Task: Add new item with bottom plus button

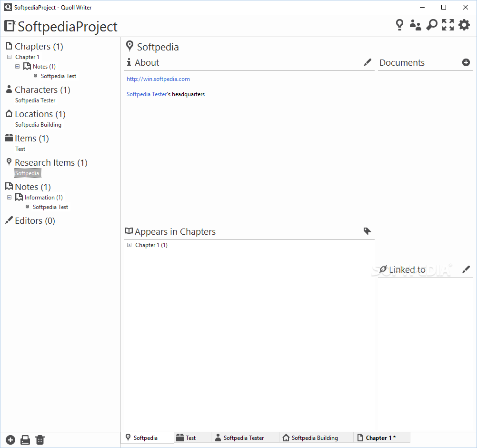Action: point(10,440)
